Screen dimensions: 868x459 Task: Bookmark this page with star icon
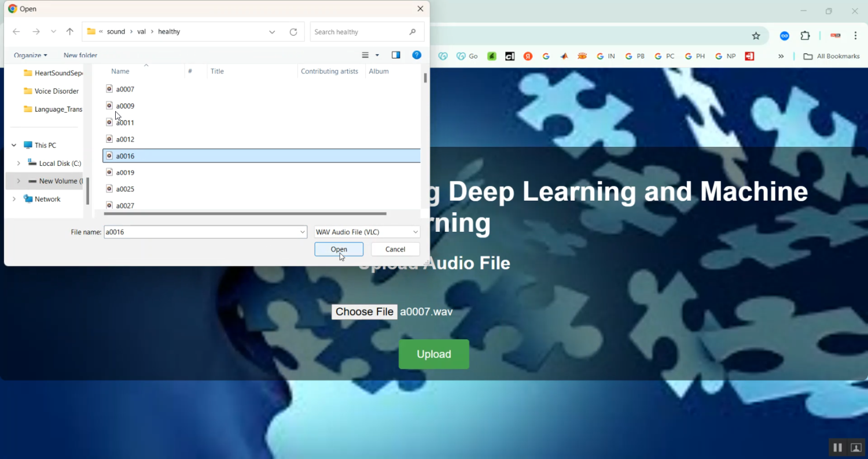pos(756,36)
